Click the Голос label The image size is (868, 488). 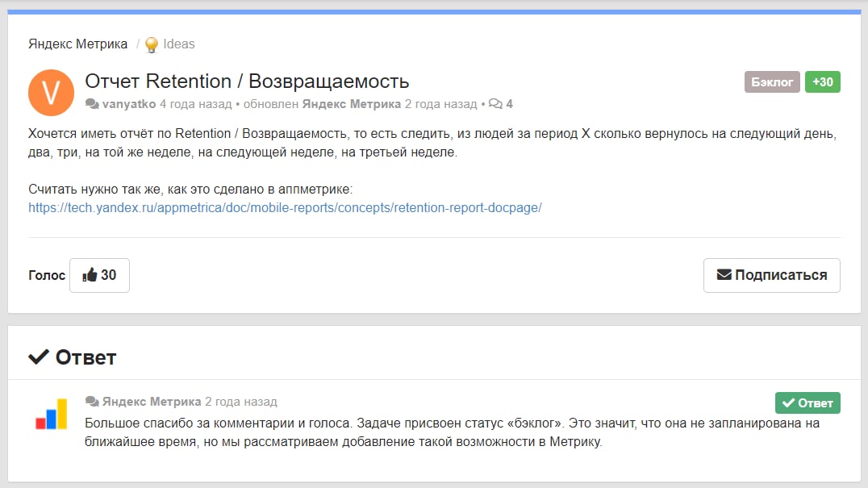coord(47,275)
